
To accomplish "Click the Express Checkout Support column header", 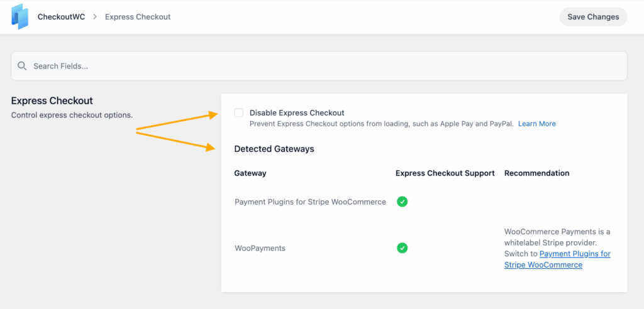I will pos(445,173).
